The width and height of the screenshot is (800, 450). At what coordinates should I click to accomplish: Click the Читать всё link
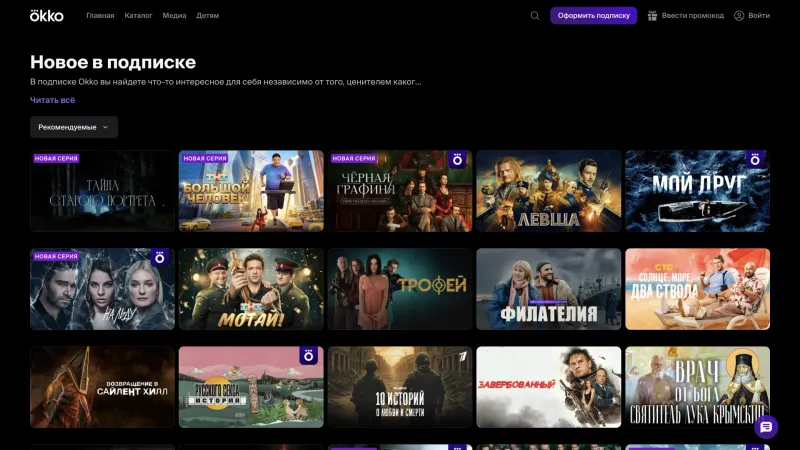click(x=53, y=100)
